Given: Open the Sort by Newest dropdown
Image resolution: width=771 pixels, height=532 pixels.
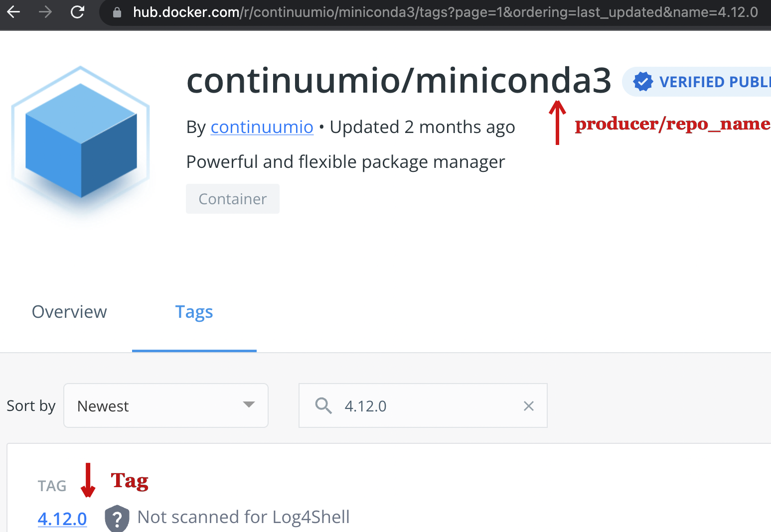Looking at the screenshot, I should point(165,405).
